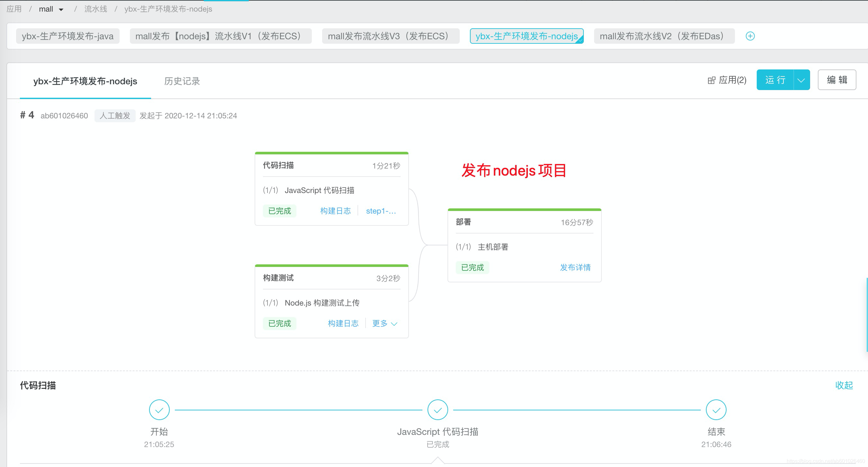This screenshot has height=467, width=868.
Task: Click the 开始 step checkmark circle
Action: (159, 410)
